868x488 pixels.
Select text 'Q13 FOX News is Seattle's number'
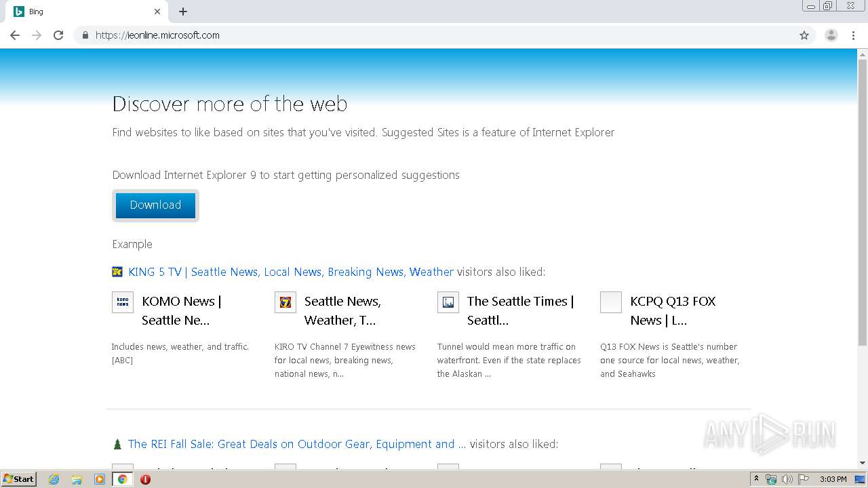tap(669, 346)
